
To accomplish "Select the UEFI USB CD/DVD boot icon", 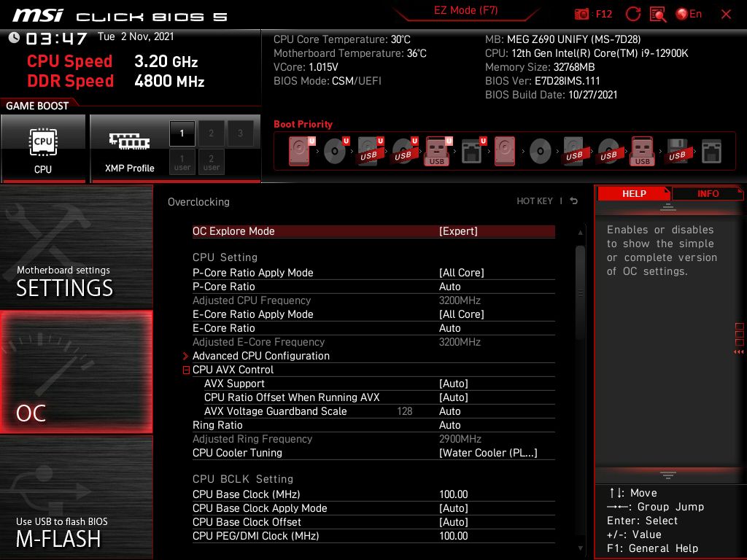I will coord(404,151).
